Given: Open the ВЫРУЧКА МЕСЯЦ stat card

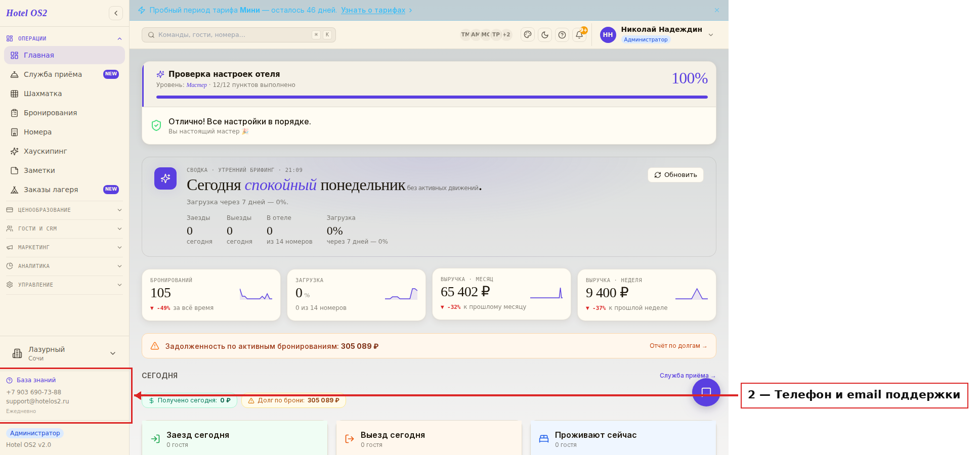Looking at the screenshot, I should (501, 294).
